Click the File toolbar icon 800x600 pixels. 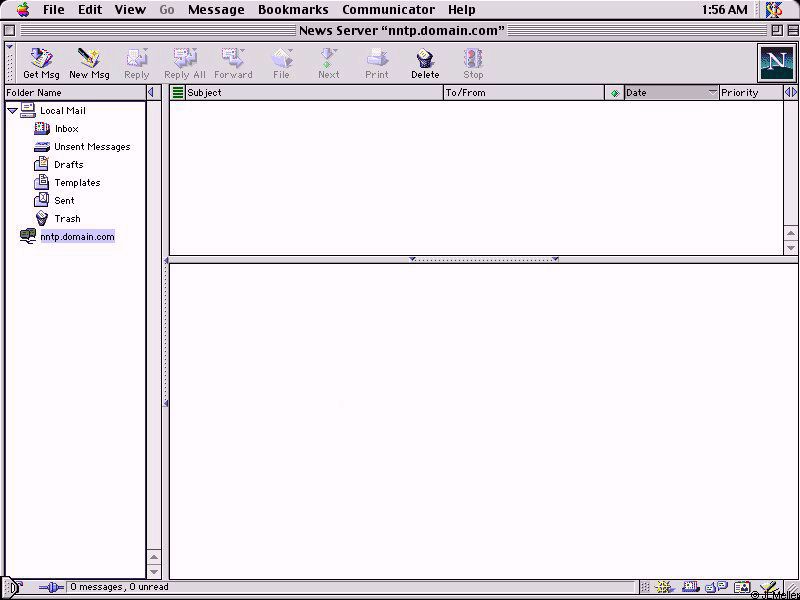click(281, 63)
